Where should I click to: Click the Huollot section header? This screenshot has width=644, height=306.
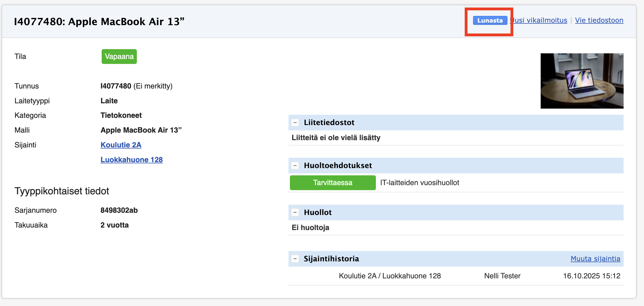tap(318, 212)
